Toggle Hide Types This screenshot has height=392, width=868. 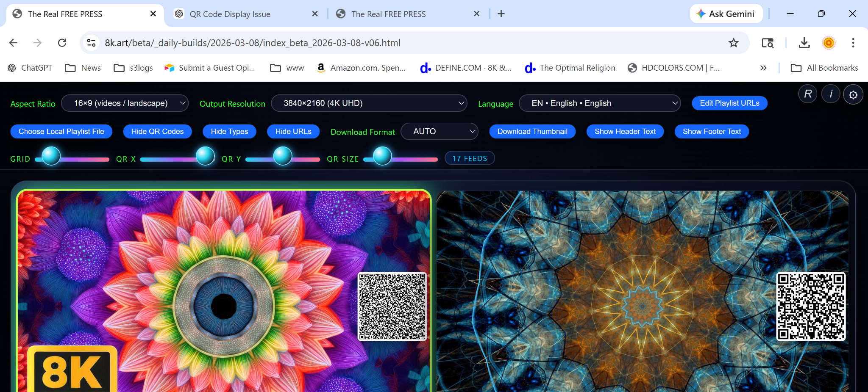[x=229, y=132]
